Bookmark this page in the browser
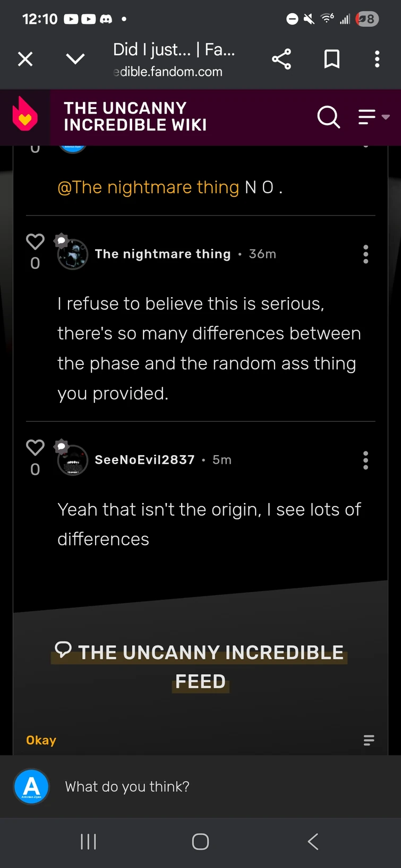This screenshot has width=401, height=868. point(332,59)
